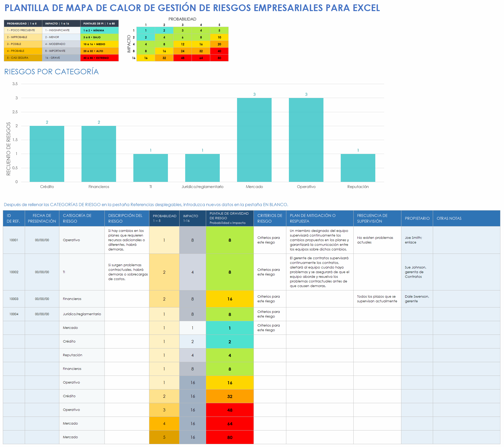Viewport: 504px width, 447px height.
Task: Select the 'TI' bar in the chart
Action: [151, 168]
